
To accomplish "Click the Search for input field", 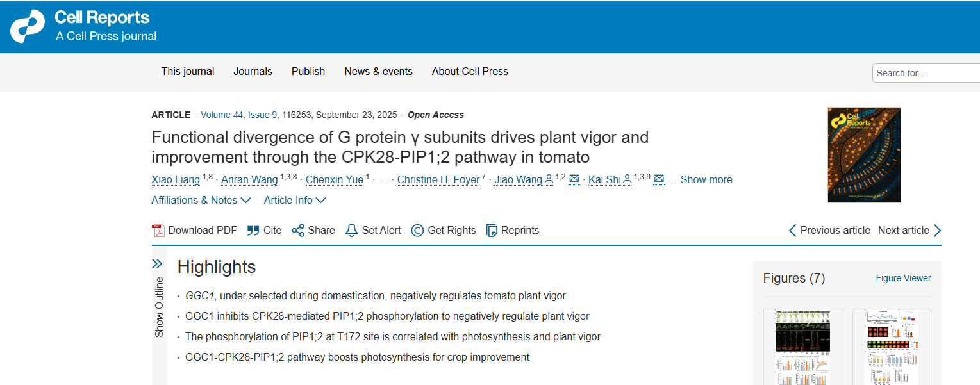I will pos(926,73).
